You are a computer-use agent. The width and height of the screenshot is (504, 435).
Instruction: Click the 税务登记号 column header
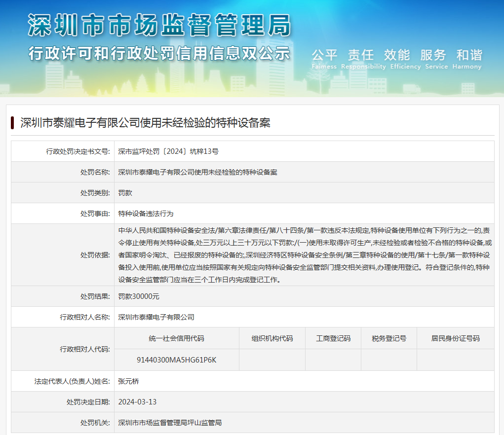point(389,338)
